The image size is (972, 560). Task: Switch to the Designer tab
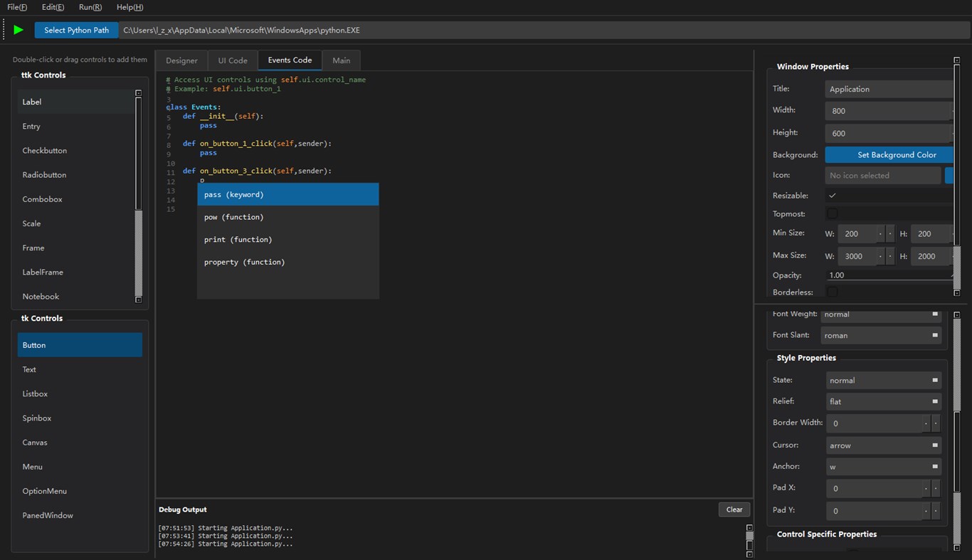point(181,60)
